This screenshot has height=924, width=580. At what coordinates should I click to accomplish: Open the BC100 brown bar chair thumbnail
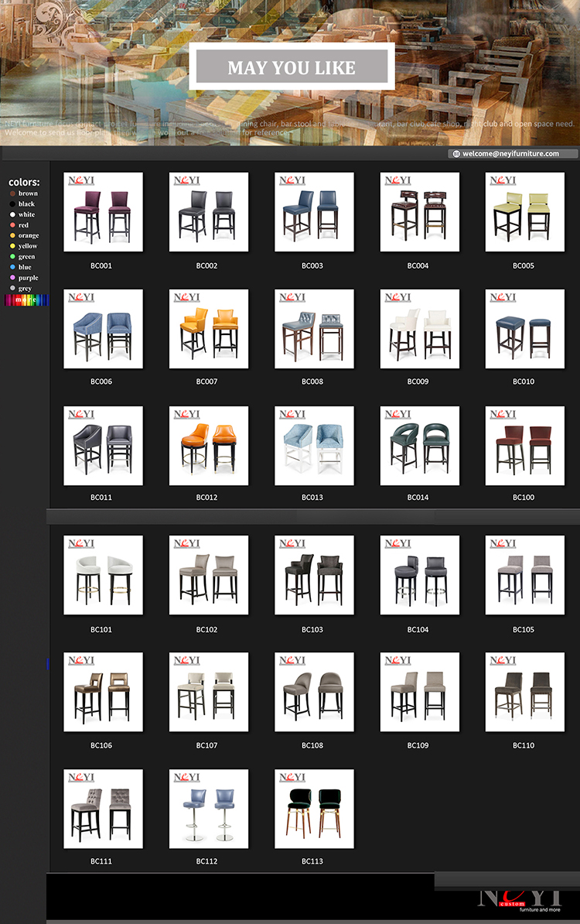coord(525,446)
